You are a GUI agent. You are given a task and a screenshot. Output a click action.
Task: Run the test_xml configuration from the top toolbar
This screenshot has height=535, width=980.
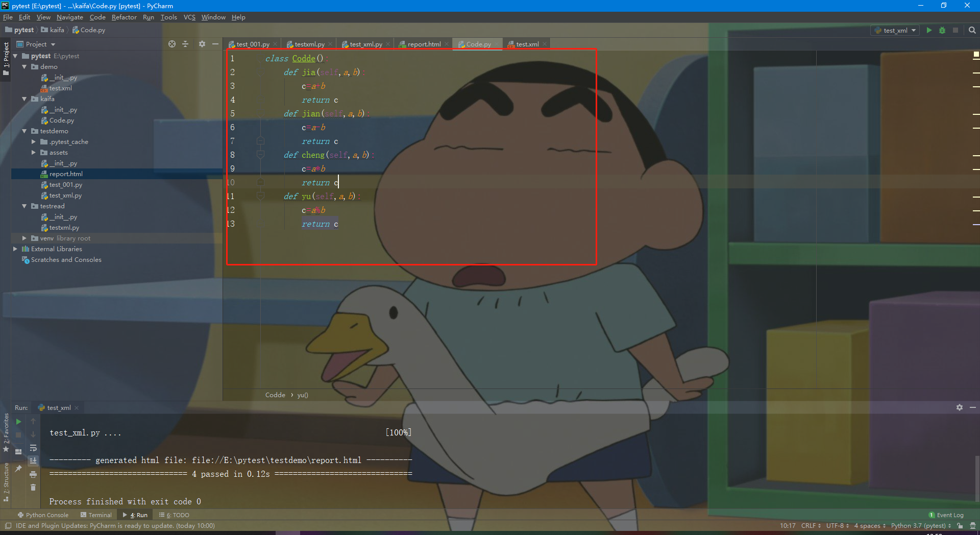pos(929,30)
